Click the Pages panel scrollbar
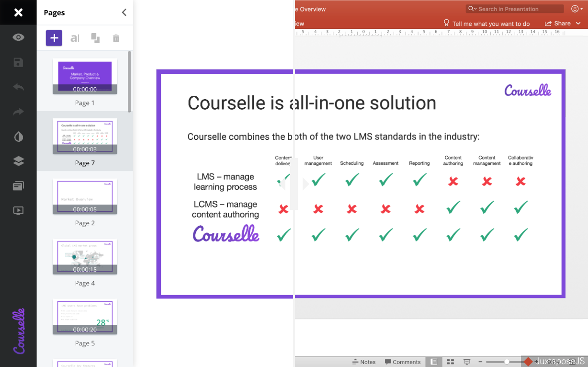This screenshot has width=588, height=367. coord(129,81)
